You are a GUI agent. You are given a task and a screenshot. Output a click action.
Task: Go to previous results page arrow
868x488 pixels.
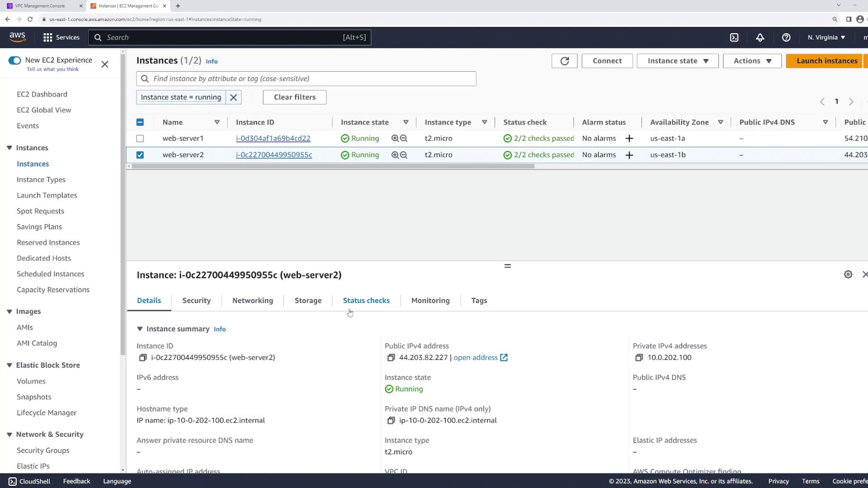(x=822, y=102)
